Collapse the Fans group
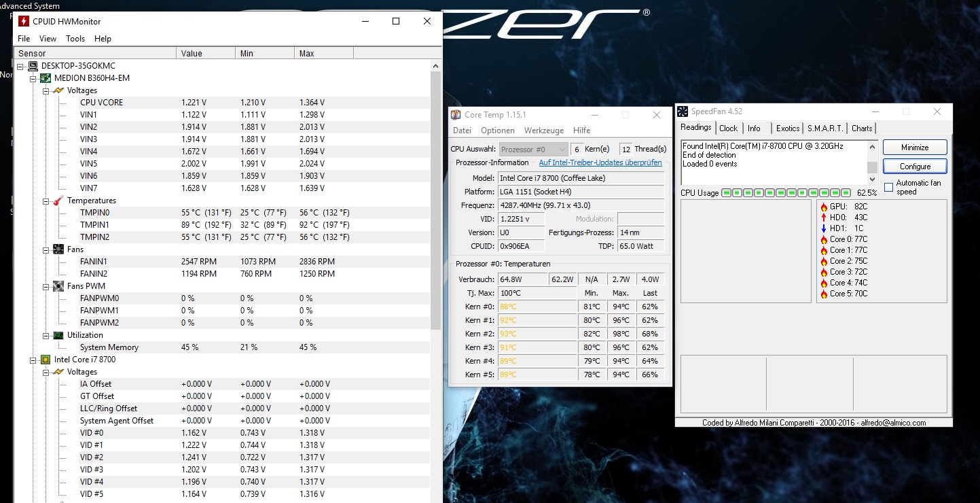 (x=46, y=249)
